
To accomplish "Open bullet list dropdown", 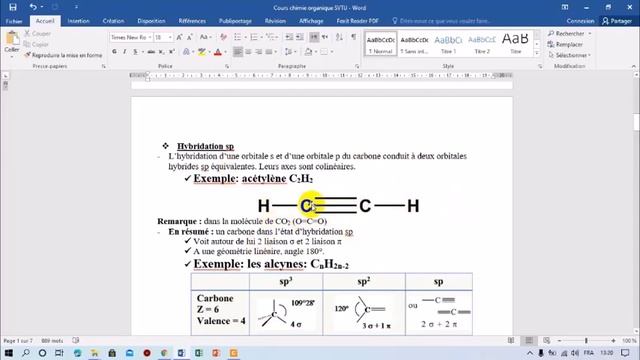I will coord(245,37).
